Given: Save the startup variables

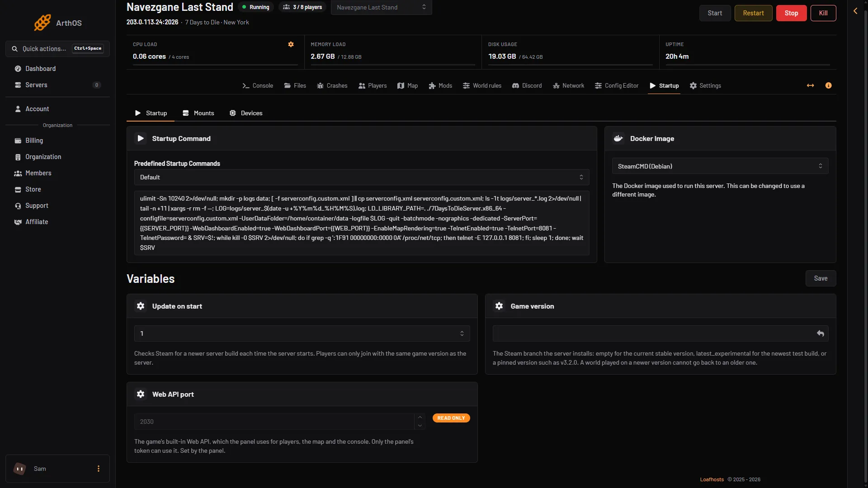Looking at the screenshot, I should tap(821, 278).
